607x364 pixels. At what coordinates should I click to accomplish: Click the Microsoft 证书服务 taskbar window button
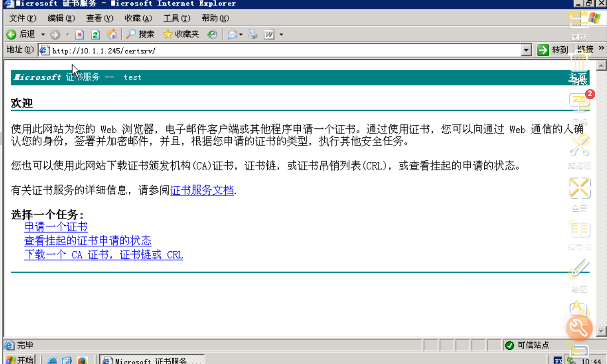pyautogui.click(x=152, y=361)
